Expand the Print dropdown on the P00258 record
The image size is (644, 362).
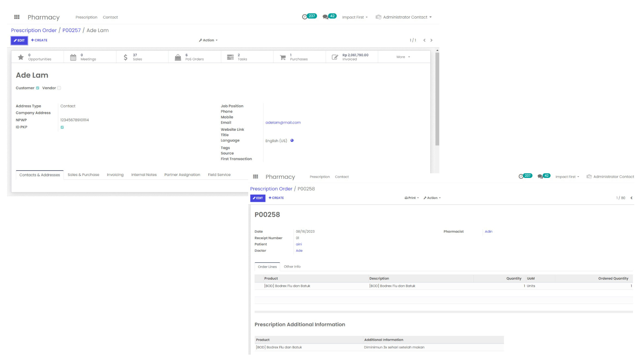click(412, 198)
